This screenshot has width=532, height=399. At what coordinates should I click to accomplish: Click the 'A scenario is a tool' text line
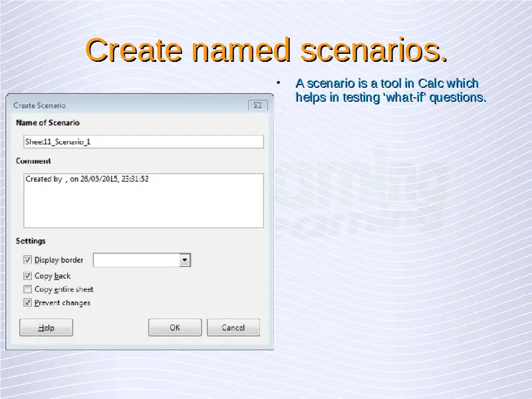[386, 84]
